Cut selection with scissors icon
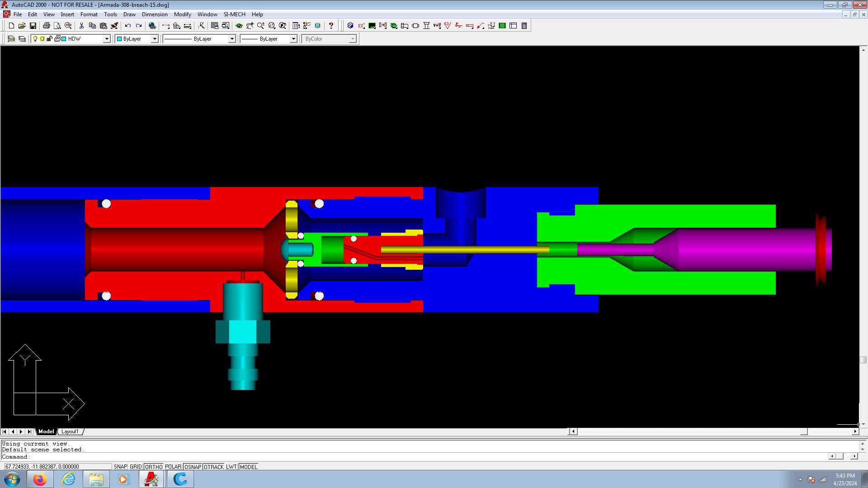 81,26
